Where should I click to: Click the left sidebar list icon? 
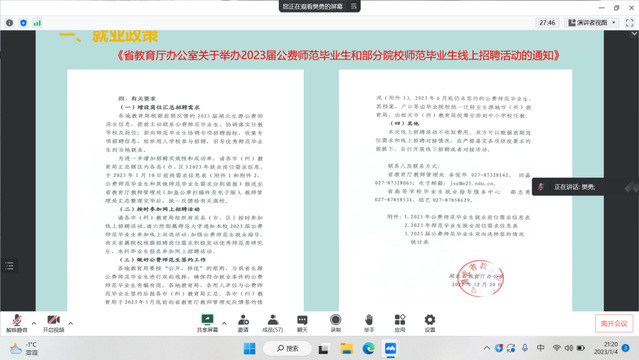(9, 266)
